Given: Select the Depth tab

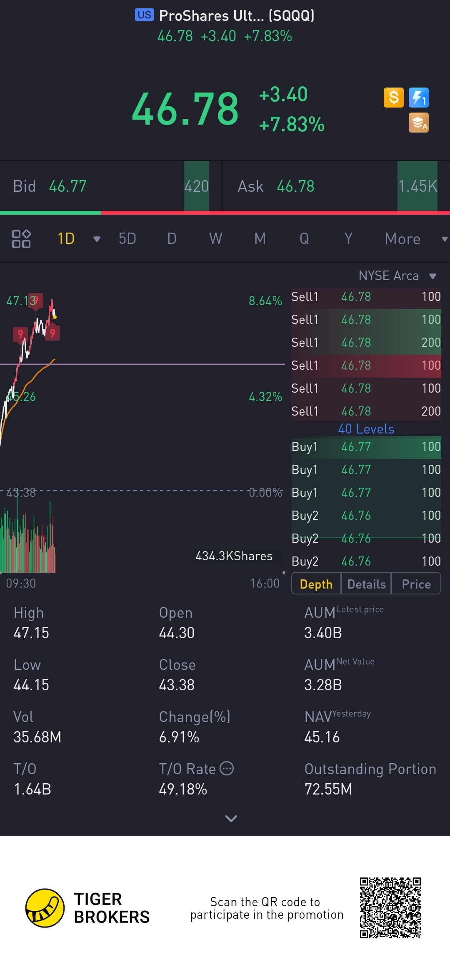Looking at the screenshot, I should coord(316,584).
